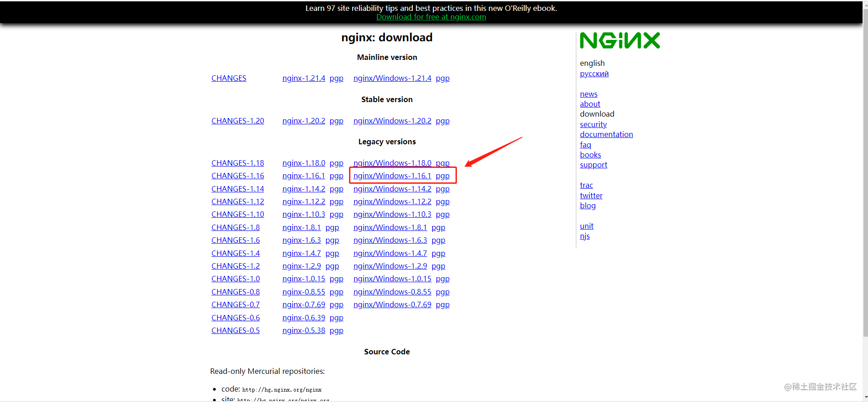Open CHANGES-0.6 link

coord(236,318)
